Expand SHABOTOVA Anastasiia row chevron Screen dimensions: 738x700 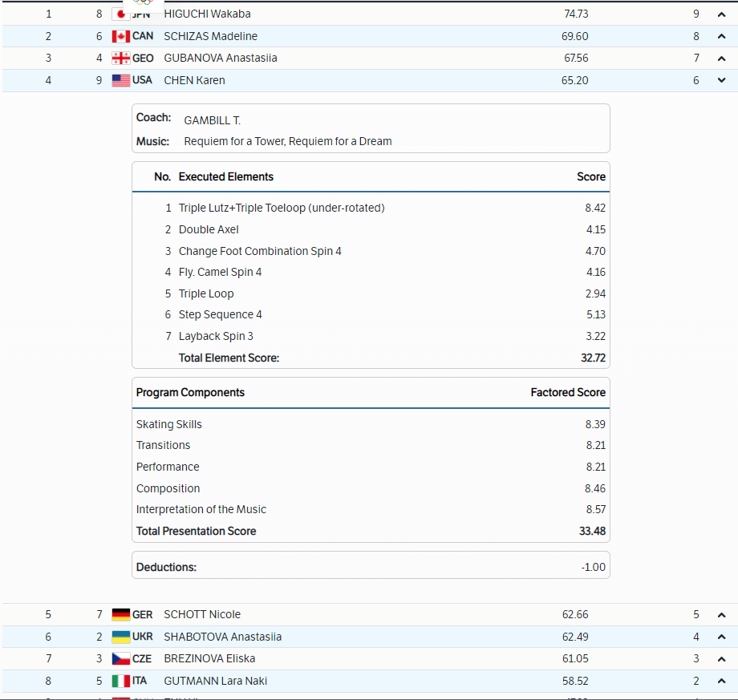point(721,637)
